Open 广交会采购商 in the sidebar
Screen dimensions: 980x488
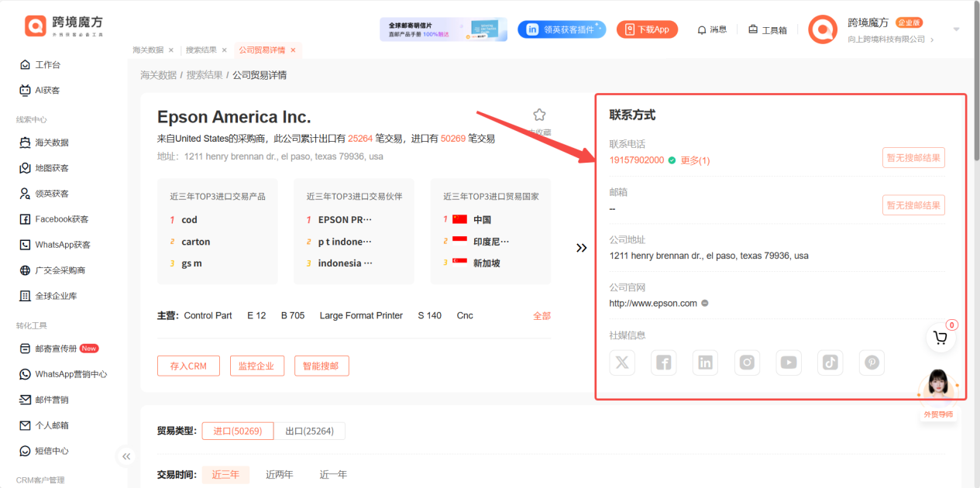(52, 270)
